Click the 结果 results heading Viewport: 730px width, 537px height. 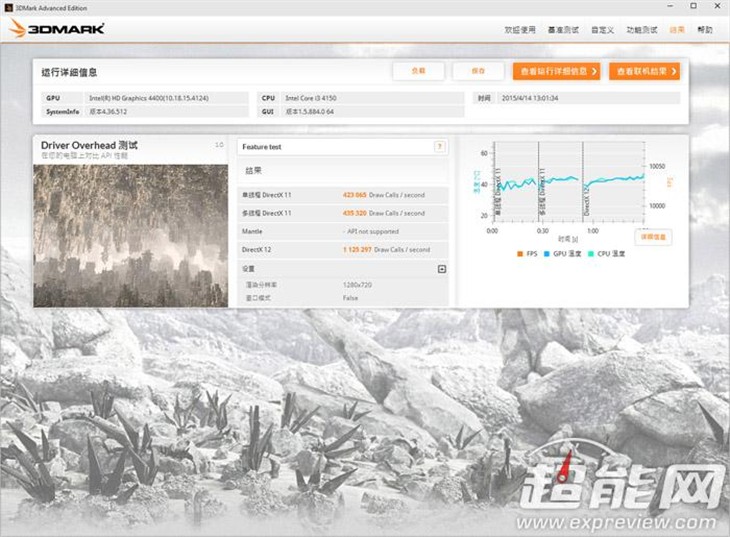tap(253, 171)
